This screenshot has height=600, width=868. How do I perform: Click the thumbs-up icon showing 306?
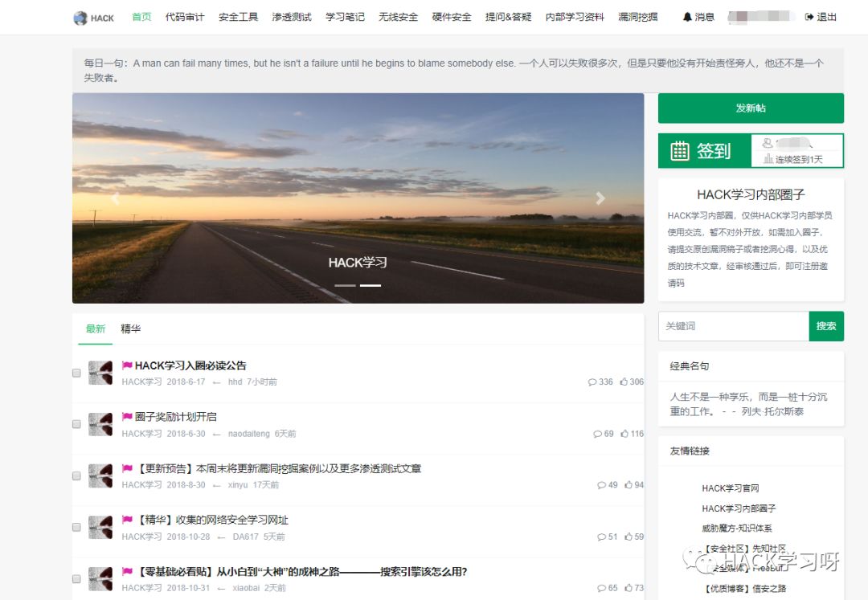coord(623,382)
